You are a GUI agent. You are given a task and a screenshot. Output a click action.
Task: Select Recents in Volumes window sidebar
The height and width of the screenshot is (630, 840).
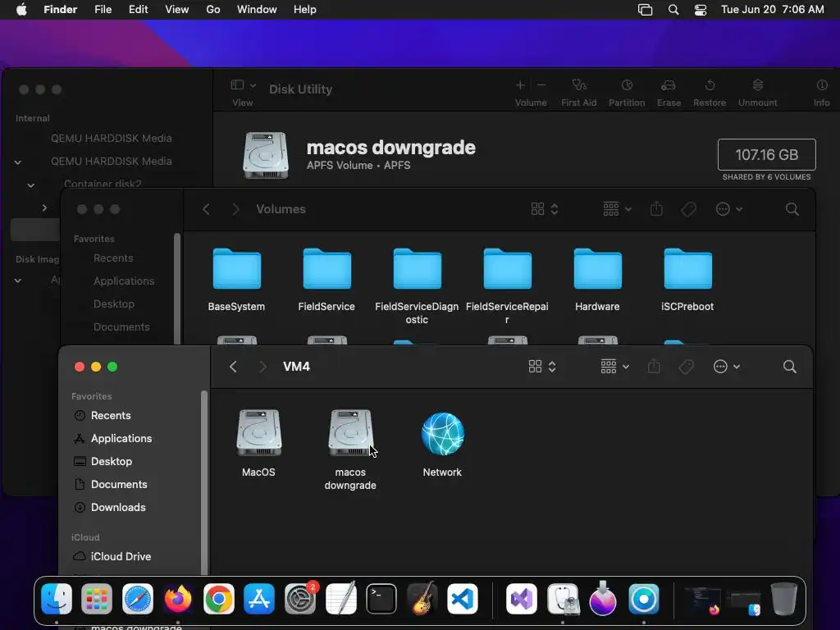[x=113, y=258]
